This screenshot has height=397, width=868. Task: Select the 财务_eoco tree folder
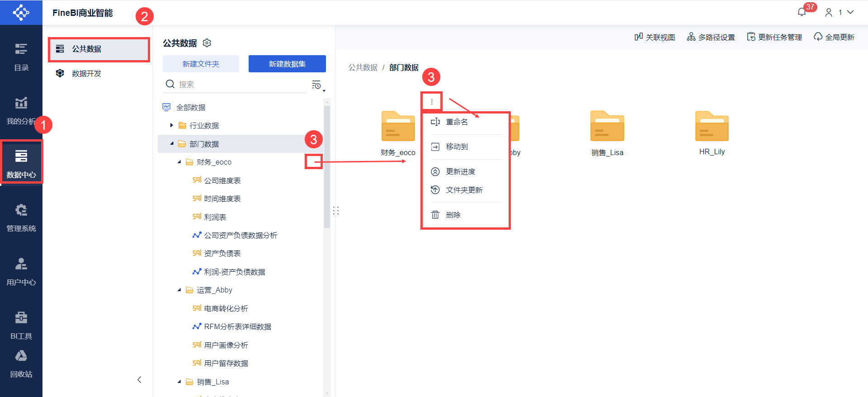(241, 162)
